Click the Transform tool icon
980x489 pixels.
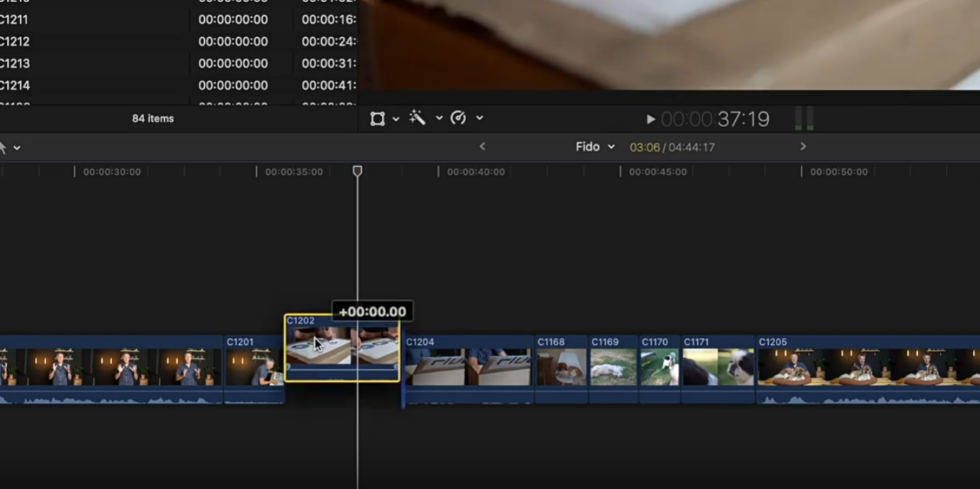pyautogui.click(x=377, y=119)
